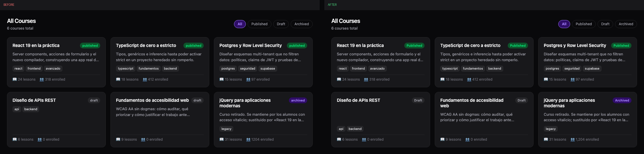The height and width of the screenshot is (154, 644).
Task: Click people icon on AFTER Fundamentos de accesibilidad card
Action: 467,139
